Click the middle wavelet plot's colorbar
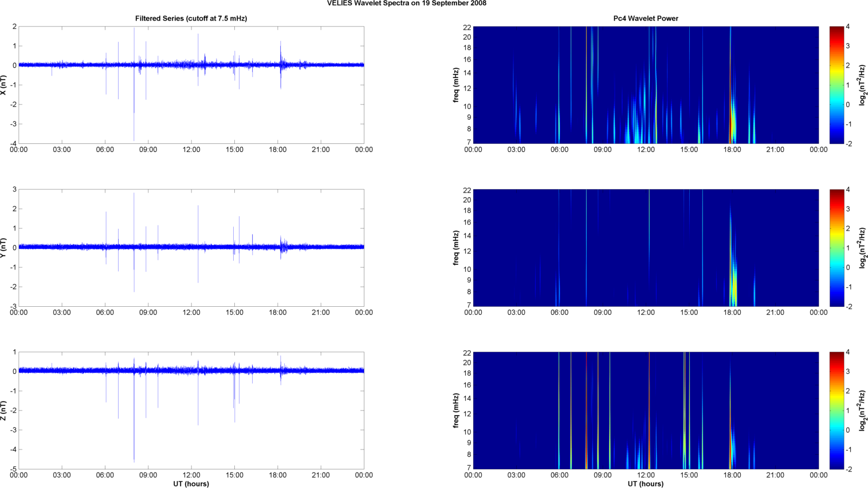The width and height of the screenshot is (868, 488). coord(836,248)
